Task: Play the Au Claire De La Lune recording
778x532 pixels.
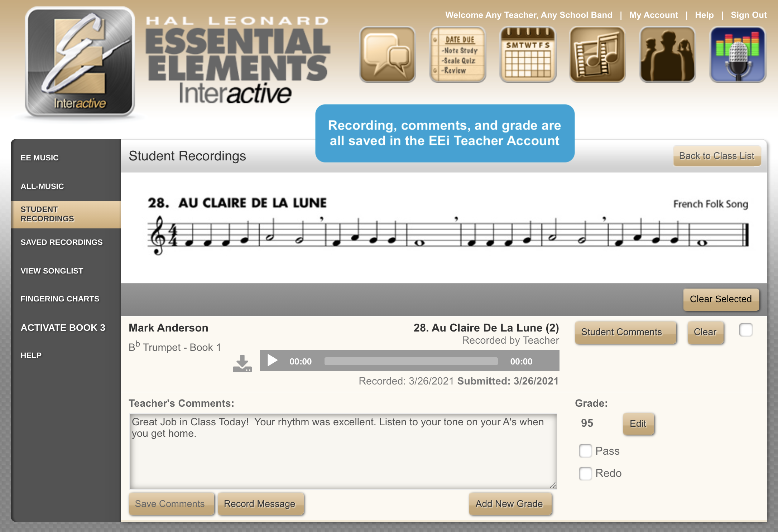Action: click(x=272, y=360)
